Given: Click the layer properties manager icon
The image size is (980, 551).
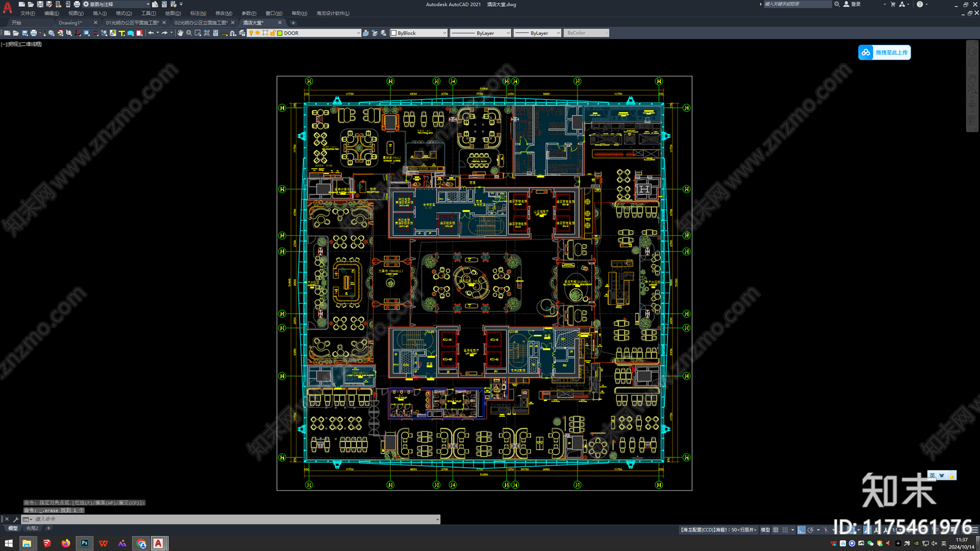Looking at the screenshot, I should [x=242, y=33].
